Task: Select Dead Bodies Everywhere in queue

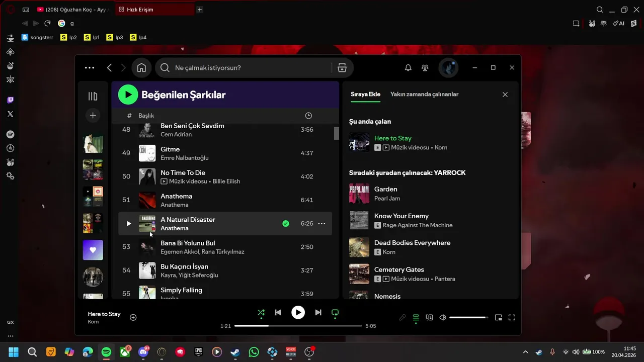Action: [430, 247]
